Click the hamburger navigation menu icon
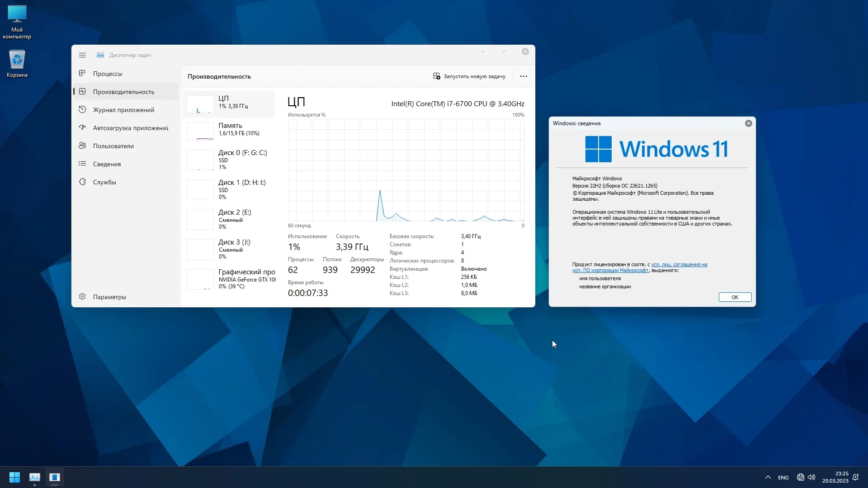 82,55
